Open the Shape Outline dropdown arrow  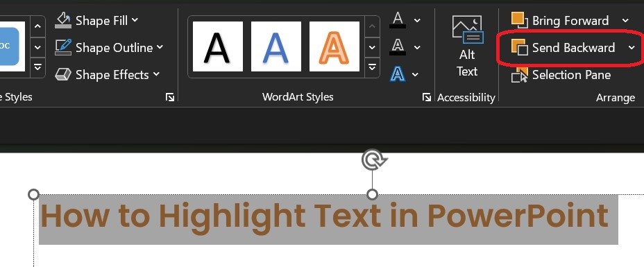click(x=160, y=48)
